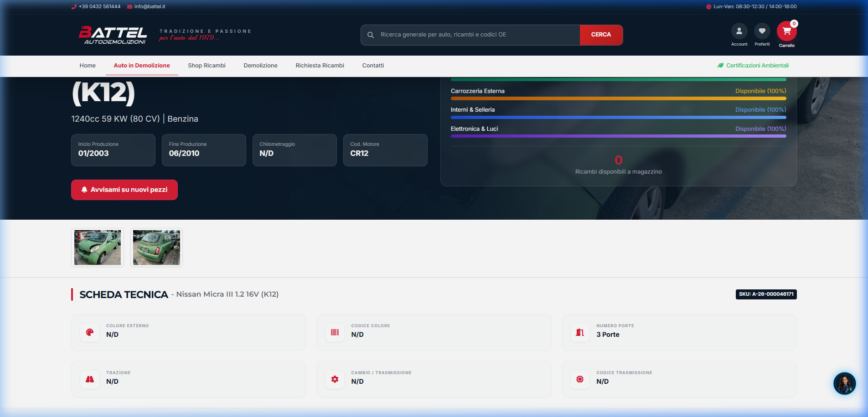
Task: Open the chat assistant avatar
Action: tap(844, 383)
